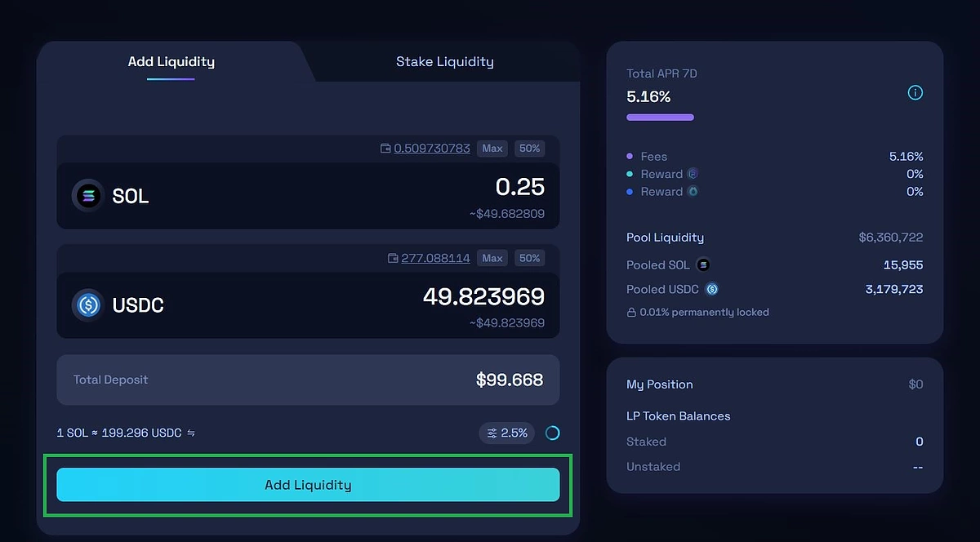Switch to the Stake Liquidity tab
The height and width of the screenshot is (542, 980).
pos(445,61)
